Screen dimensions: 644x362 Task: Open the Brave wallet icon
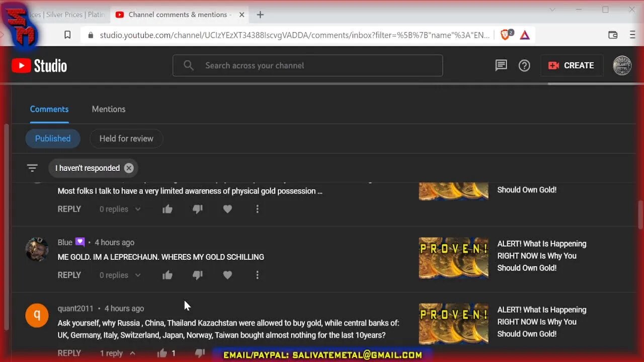tap(613, 35)
